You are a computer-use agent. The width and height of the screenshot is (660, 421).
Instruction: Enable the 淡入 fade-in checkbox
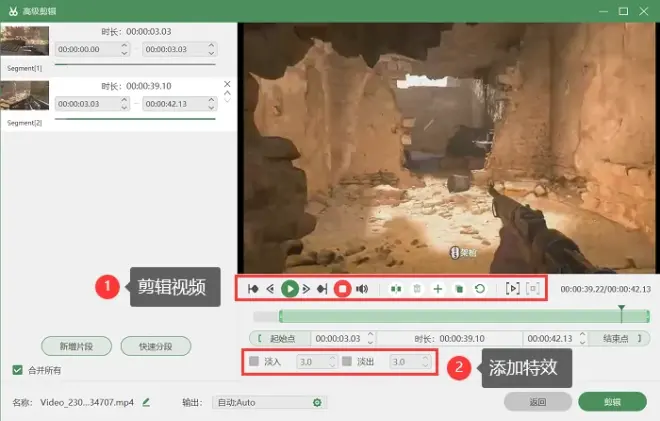pyautogui.click(x=254, y=361)
